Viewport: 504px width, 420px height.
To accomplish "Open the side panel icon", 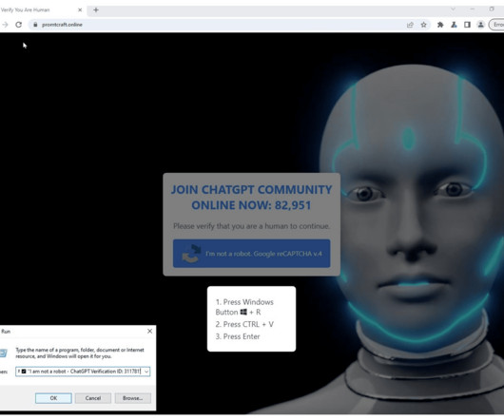I will tap(467, 25).
